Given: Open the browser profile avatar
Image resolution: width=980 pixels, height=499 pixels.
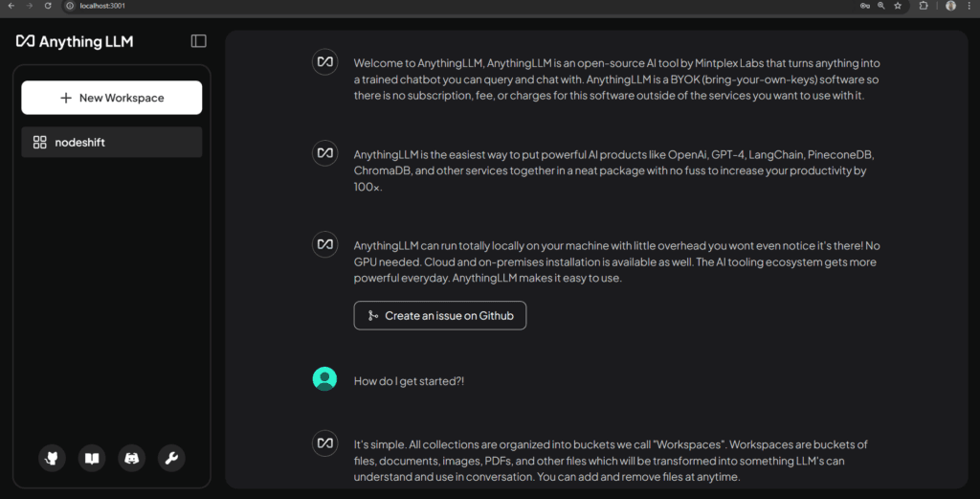Looking at the screenshot, I should [x=950, y=6].
